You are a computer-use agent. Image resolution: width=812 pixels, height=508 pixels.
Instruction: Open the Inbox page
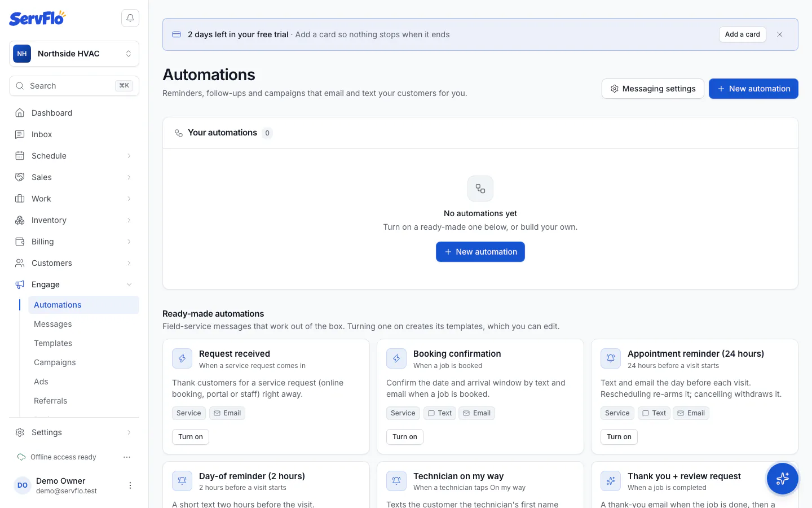74,134
